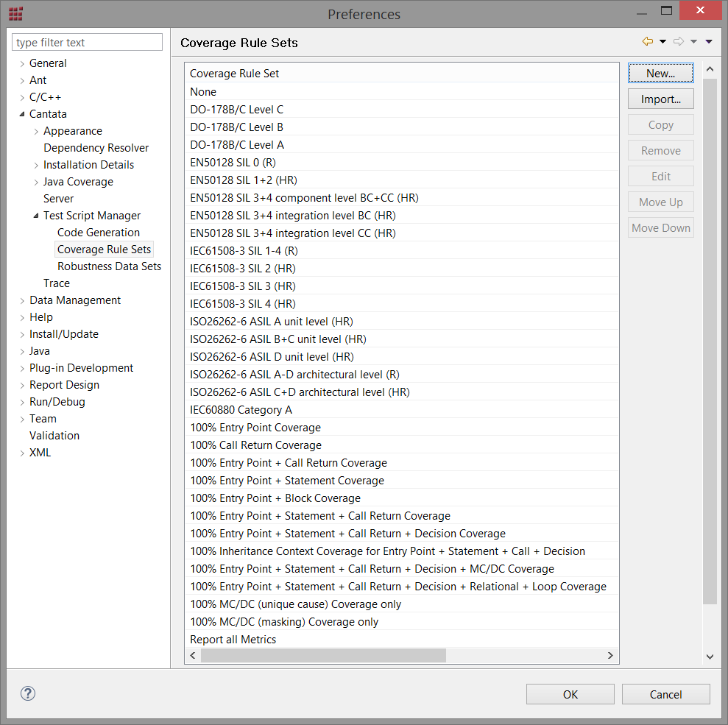Select the DO-178B/C Level A rule set
The width and height of the screenshot is (728, 725).
pyautogui.click(x=402, y=145)
